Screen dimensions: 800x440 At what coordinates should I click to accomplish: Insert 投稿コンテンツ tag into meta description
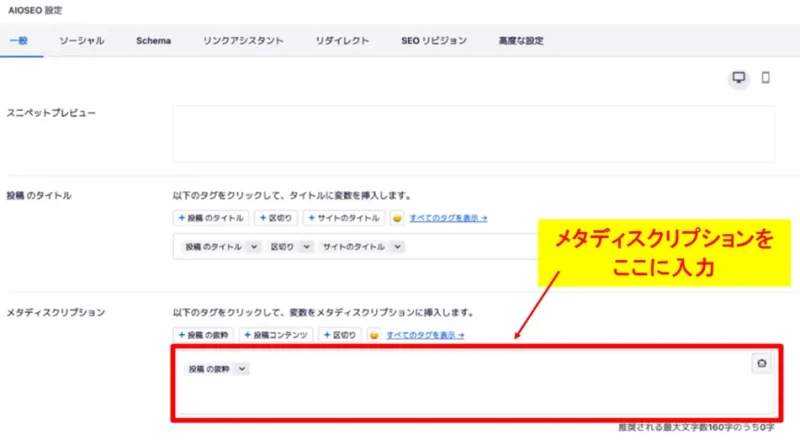point(276,335)
